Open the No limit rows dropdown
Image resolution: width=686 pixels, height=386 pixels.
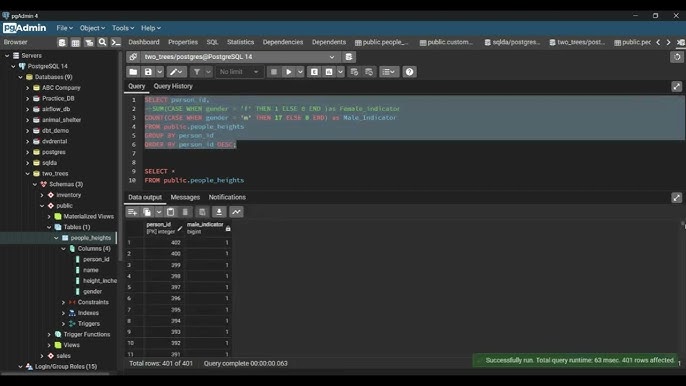(239, 72)
